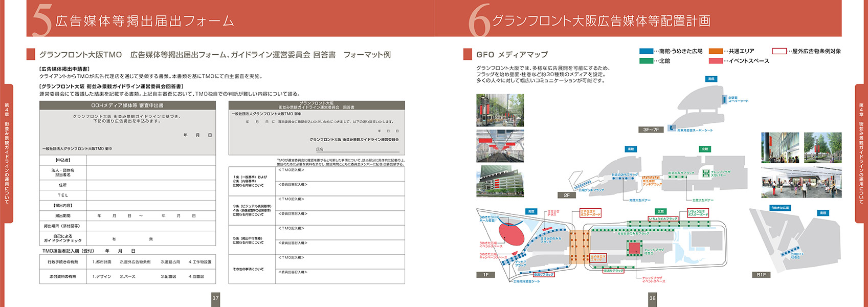Click the OOHメディア媒体等 審査申出書 form header
Viewport: 868px width, 307px height.
127,105
